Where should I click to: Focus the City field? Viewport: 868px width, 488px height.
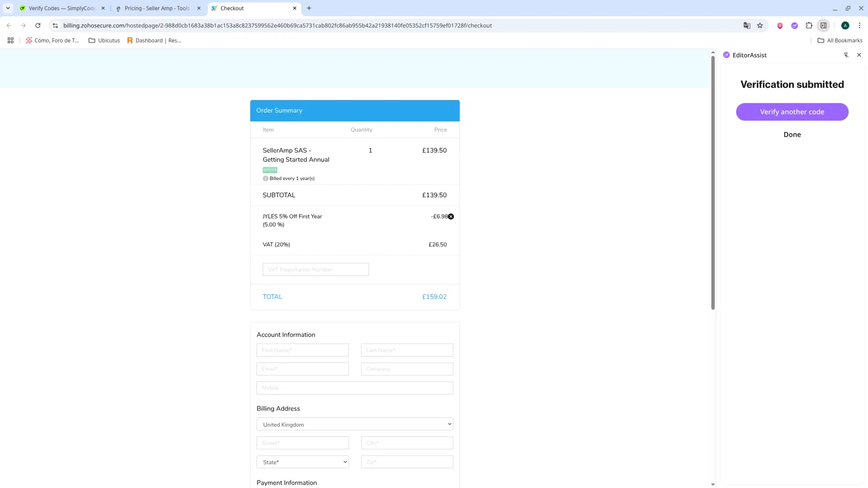click(x=407, y=443)
